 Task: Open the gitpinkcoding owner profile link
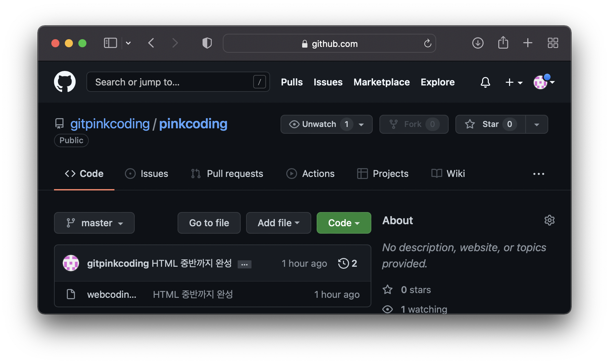(110, 124)
